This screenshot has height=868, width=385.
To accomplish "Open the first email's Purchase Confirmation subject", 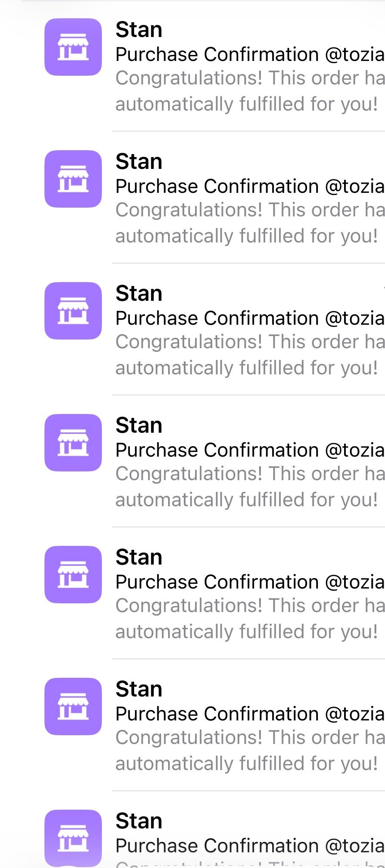I will [250, 55].
